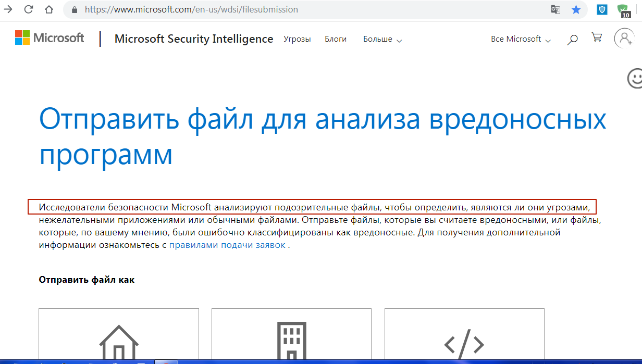Click the smiley feedback icon
The image size is (642, 364).
pos(634,78)
